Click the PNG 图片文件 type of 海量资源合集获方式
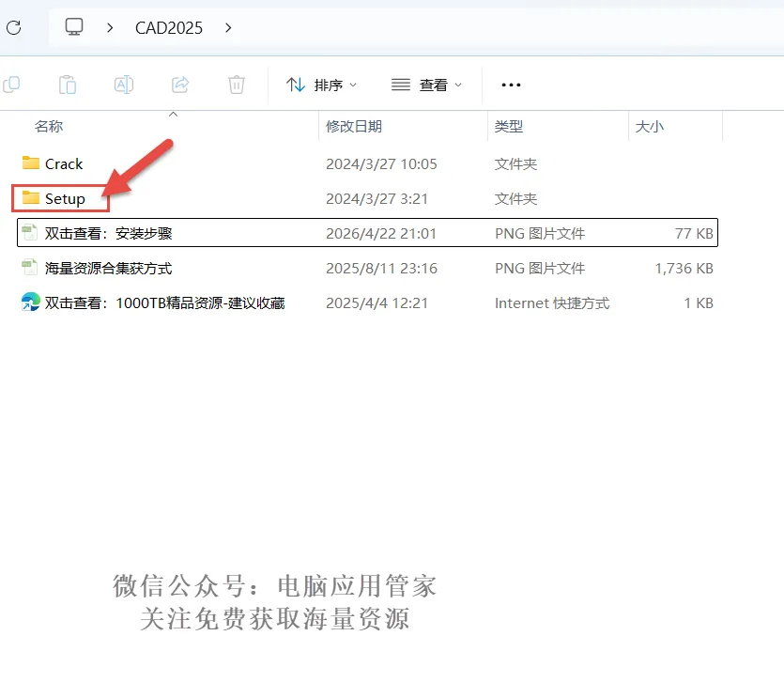The width and height of the screenshot is (784, 698). click(x=540, y=269)
